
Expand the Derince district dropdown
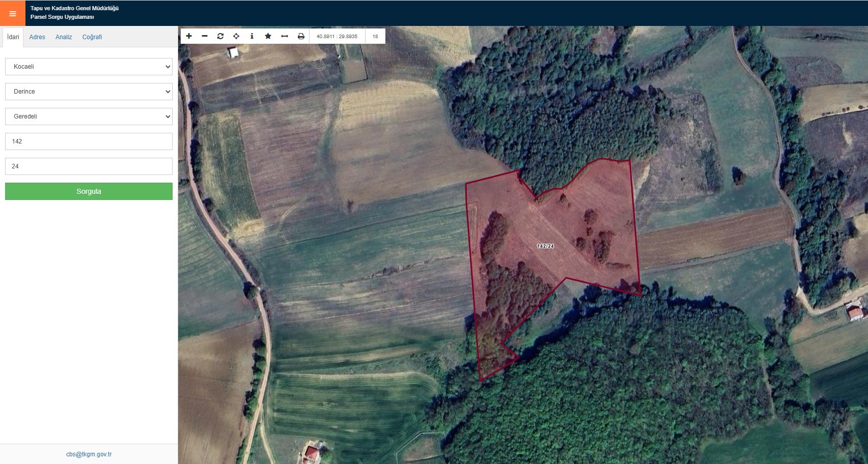coord(89,92)
